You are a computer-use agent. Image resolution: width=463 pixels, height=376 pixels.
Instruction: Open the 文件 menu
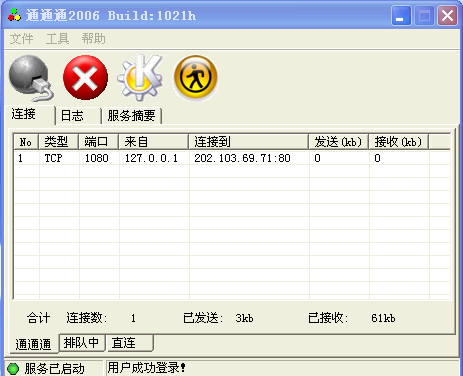(21, 39)
